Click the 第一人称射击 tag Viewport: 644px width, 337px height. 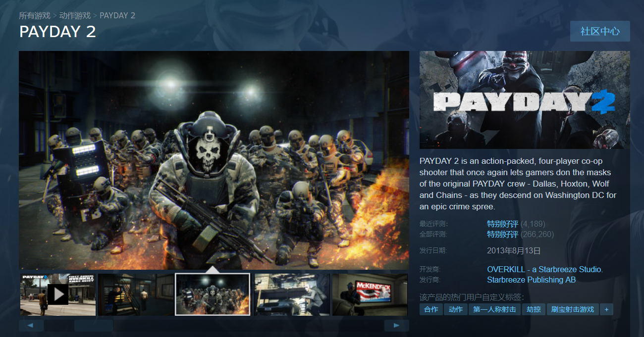pos(494,309)
